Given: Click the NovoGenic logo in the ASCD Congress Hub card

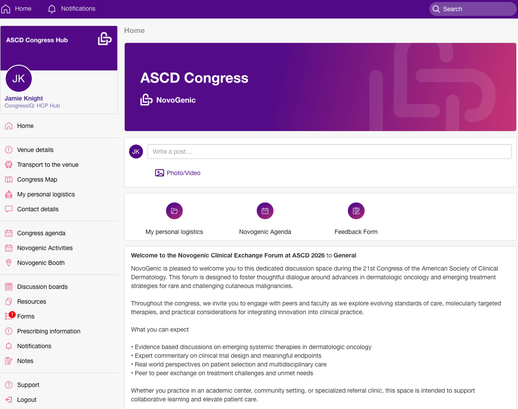Looking at the screenshot, I should [104, 39].
